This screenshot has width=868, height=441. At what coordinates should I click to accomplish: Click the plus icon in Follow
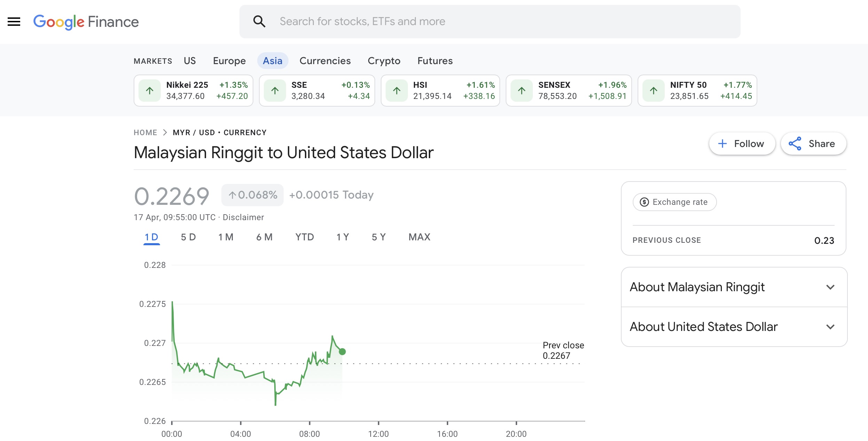coord(723,144)
